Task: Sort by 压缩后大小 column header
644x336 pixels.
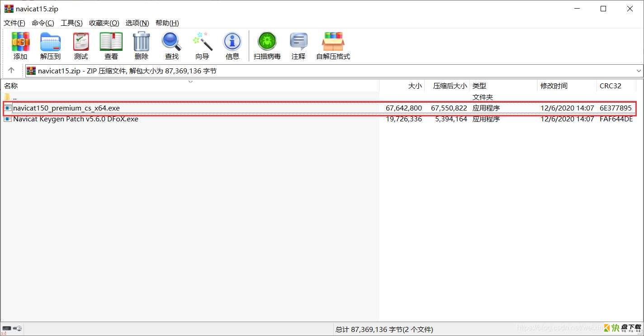Action: (x=447, y=86)
